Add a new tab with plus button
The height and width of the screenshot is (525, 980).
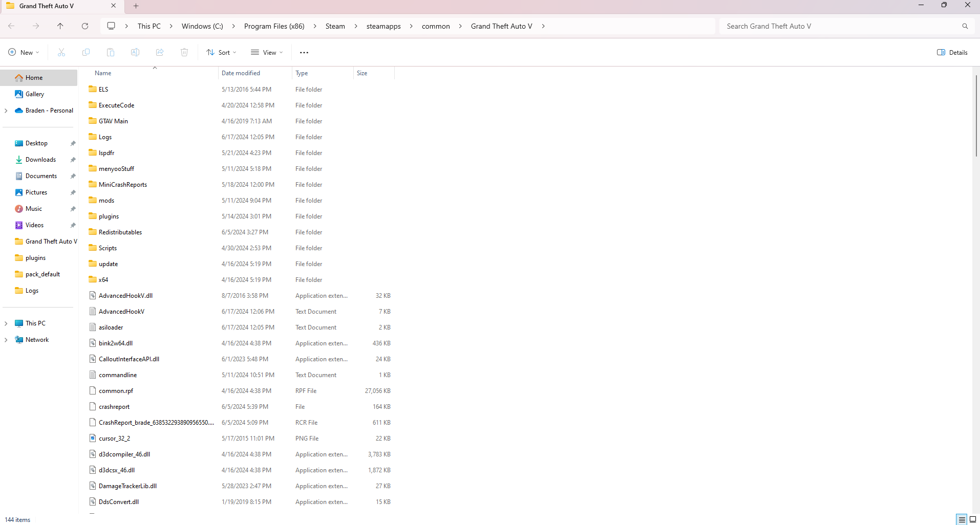[136, 6]
